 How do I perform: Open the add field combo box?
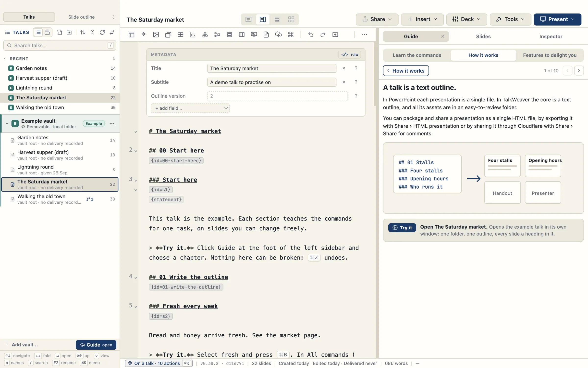click(190, 108)
